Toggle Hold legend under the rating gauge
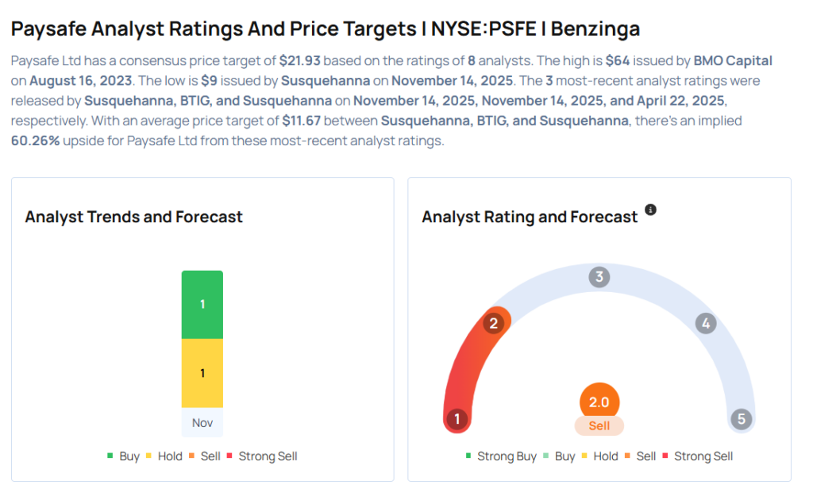The width and height of the screenshot is (813, 504). click(600, 456)
